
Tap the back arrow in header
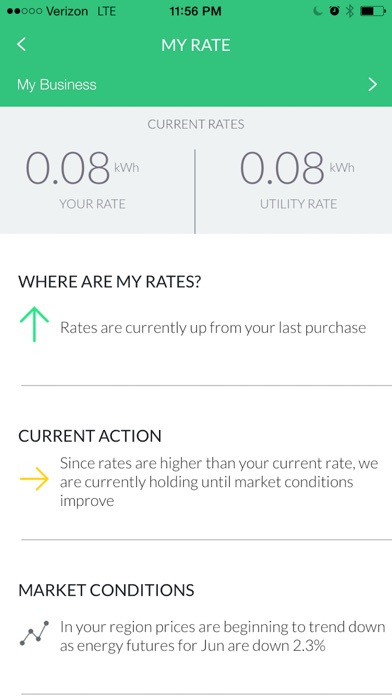[x=21, y=44]
